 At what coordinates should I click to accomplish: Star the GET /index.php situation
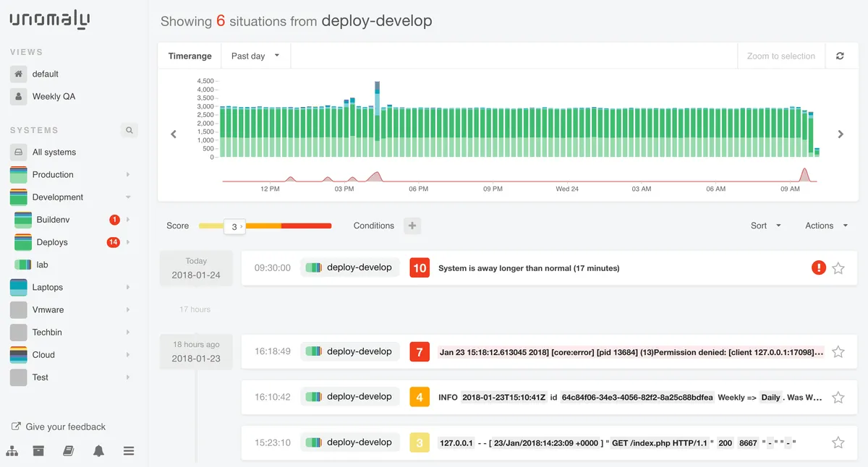838,442
